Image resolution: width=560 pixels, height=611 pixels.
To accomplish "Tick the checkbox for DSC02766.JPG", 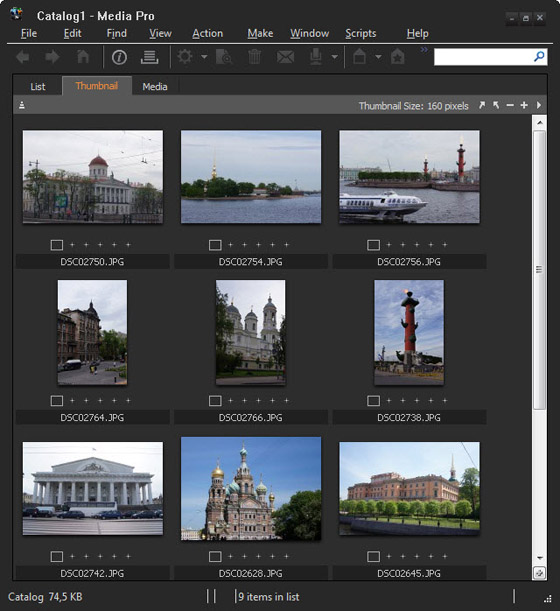I will point(215,401).
